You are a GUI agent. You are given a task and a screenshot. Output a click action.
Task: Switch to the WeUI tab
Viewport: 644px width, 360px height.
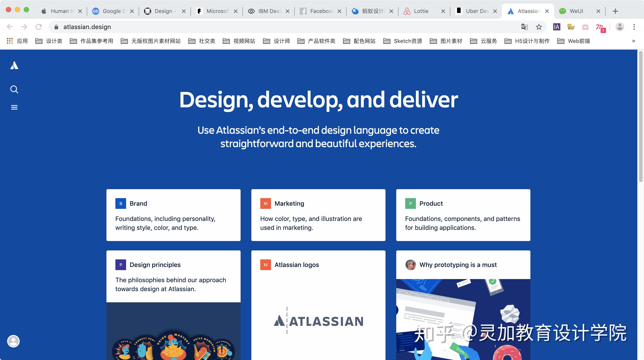(576, 11)
